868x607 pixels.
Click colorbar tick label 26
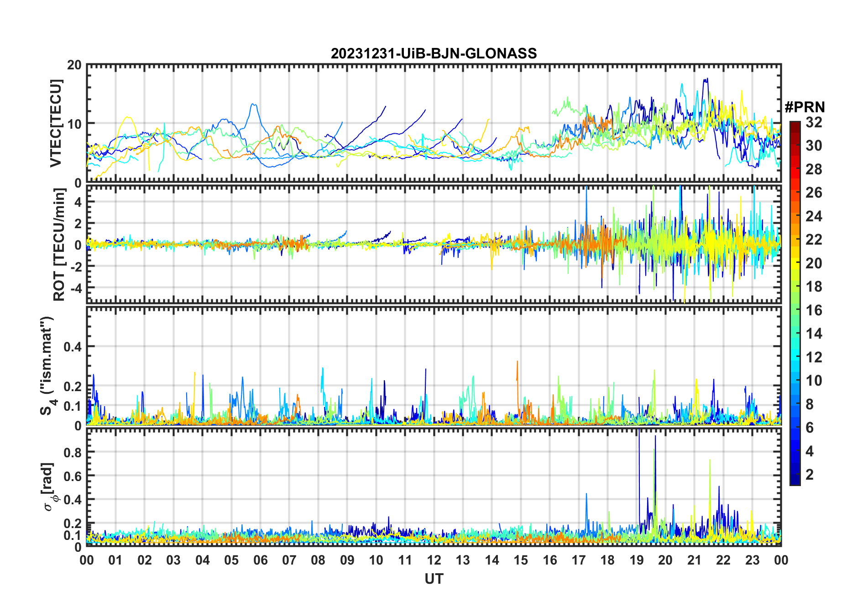tap(814, 193)
